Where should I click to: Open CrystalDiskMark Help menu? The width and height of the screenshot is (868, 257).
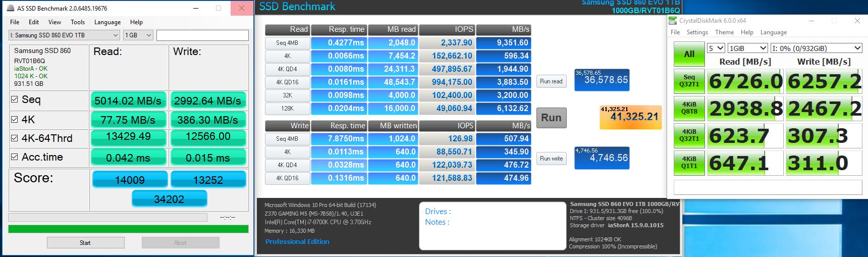tap(747, 32)
